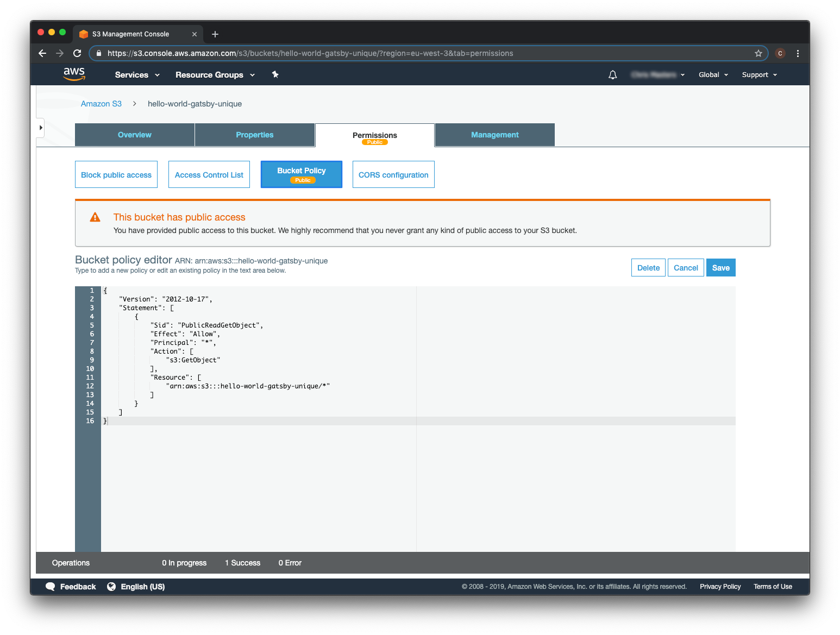
Task: Open the notifications bell icon
Action: pos(612,75)
